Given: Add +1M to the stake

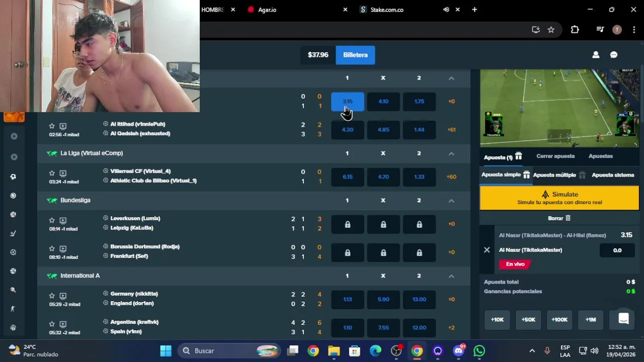Looking at the screenshot, I should [x=591, y=320].
